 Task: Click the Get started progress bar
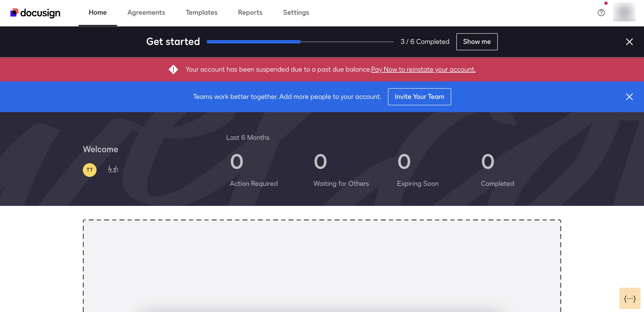pos(300,42)
